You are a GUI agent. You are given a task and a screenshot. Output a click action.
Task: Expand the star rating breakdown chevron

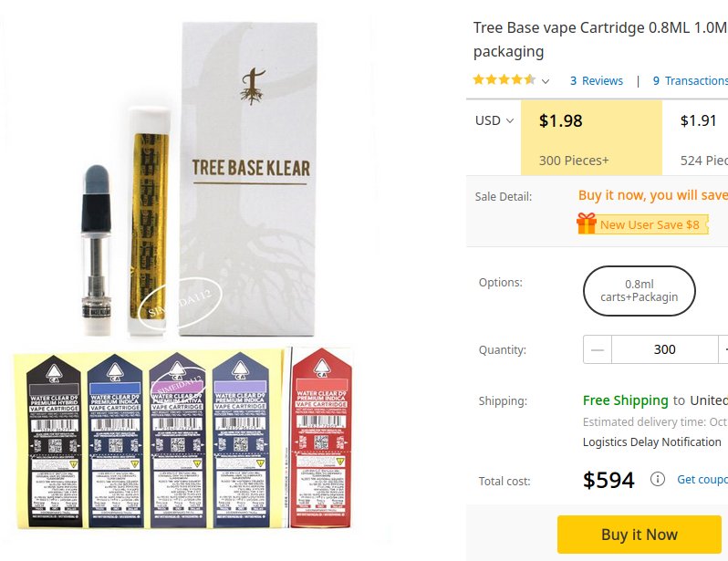[546, 81]
